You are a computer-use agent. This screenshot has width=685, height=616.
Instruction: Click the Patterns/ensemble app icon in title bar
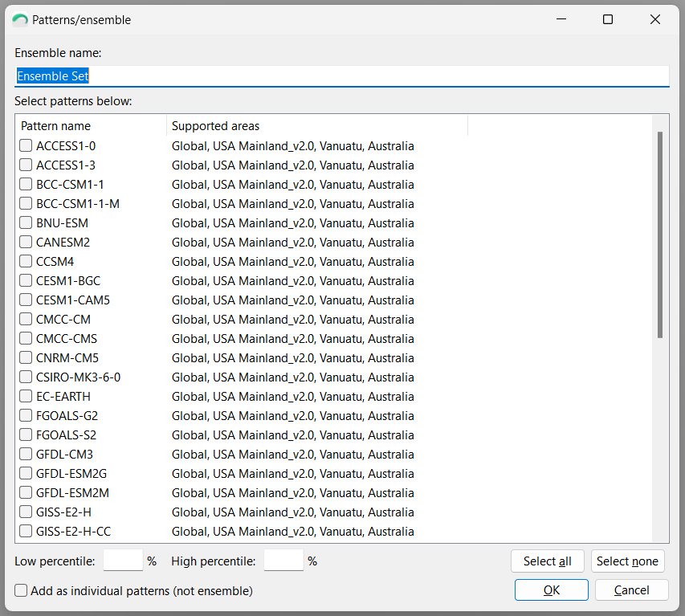pos(20,20)
